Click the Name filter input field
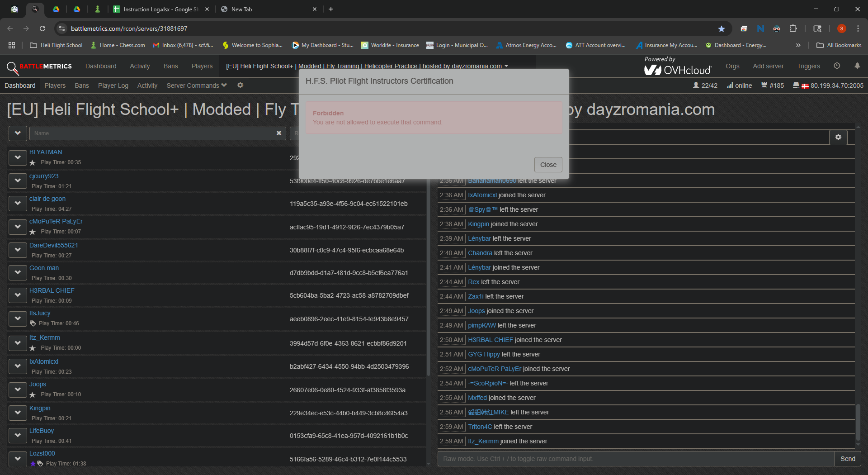 (x=157, y=133)
